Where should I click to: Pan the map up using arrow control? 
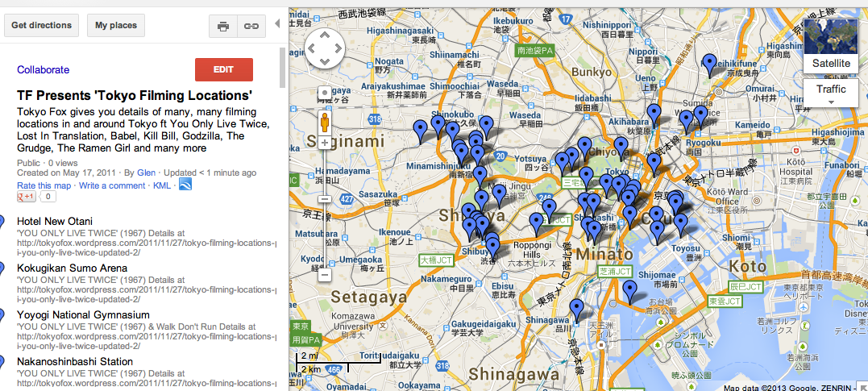[x=325, y=36]
